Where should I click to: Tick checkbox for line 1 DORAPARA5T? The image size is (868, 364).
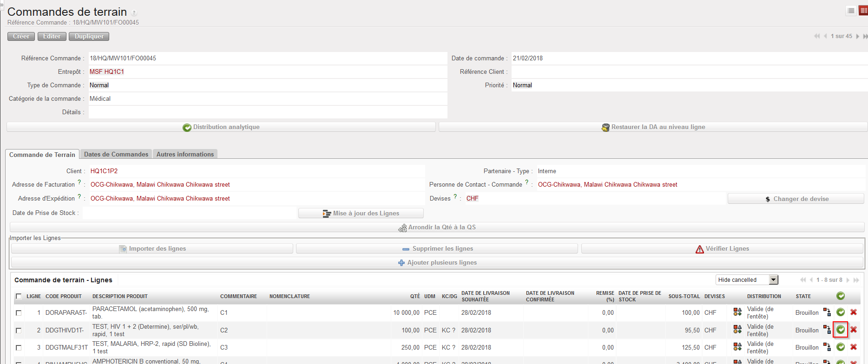click(19, 313)
